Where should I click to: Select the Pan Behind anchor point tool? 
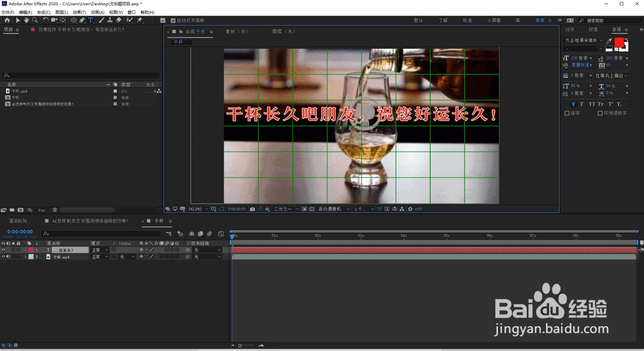[x=63, y=20]
